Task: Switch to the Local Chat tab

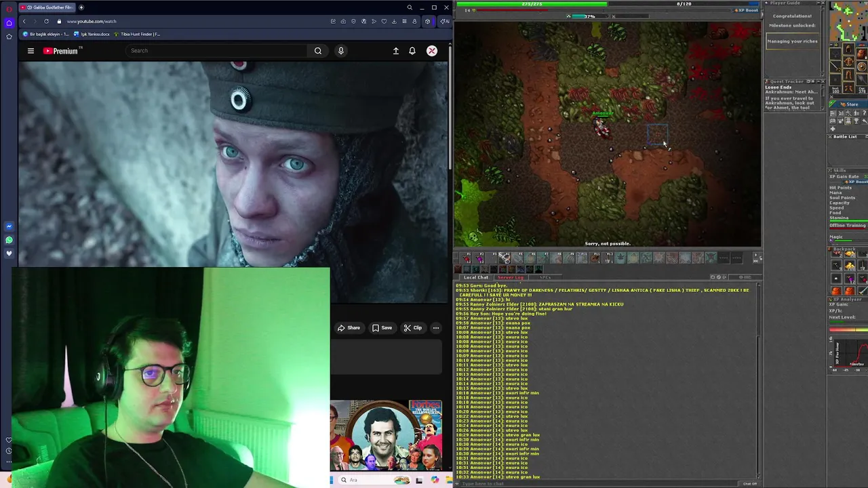Action: click(476, 277)
